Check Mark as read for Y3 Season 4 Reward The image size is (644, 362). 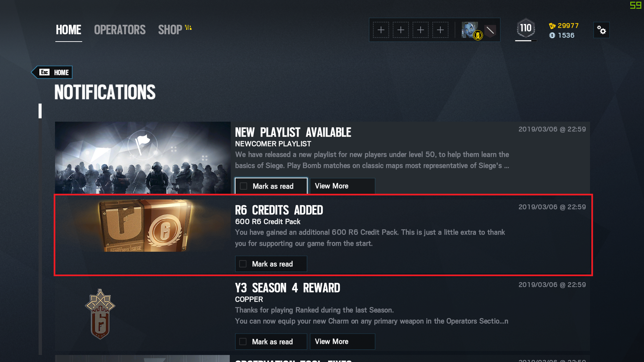point(271,342)
